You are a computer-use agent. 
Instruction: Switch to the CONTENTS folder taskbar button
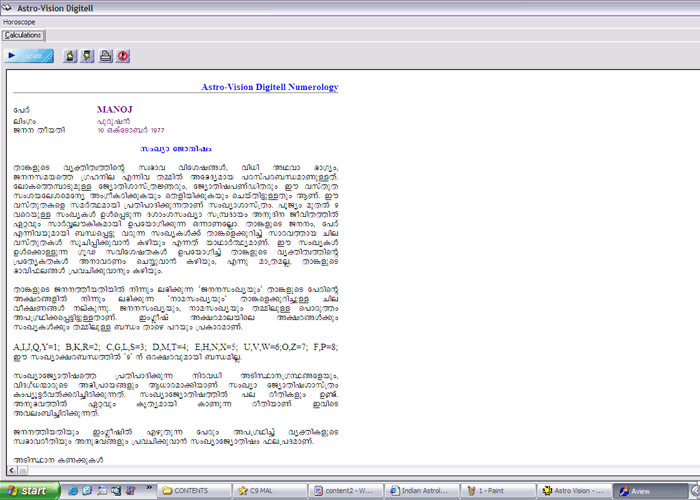click(x=194, y=491)
